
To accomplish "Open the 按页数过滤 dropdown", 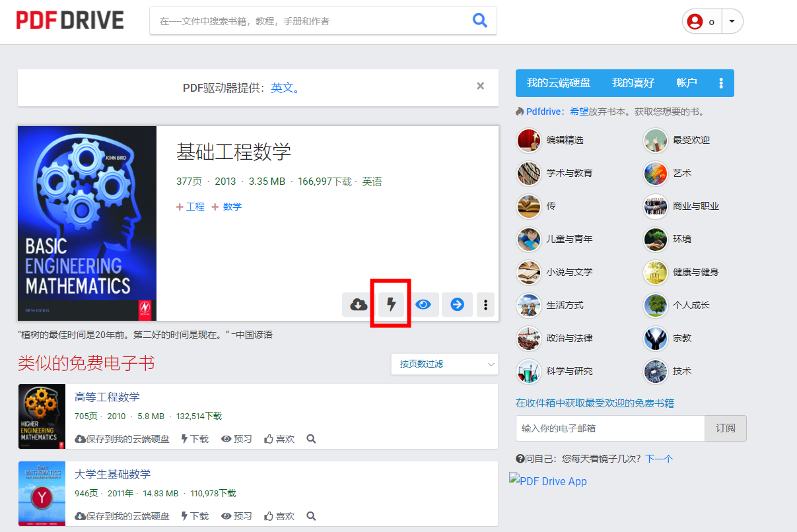I will point(444,364).
